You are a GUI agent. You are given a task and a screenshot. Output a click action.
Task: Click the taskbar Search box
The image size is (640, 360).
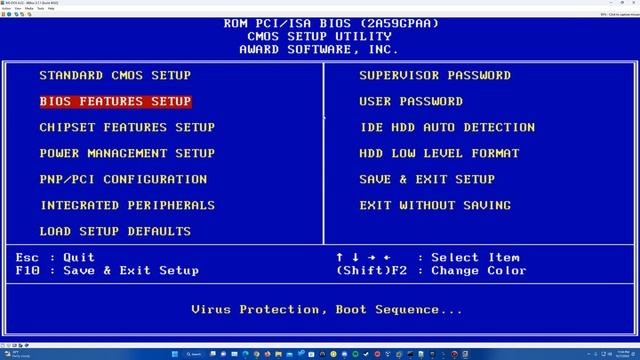point(193,354)
